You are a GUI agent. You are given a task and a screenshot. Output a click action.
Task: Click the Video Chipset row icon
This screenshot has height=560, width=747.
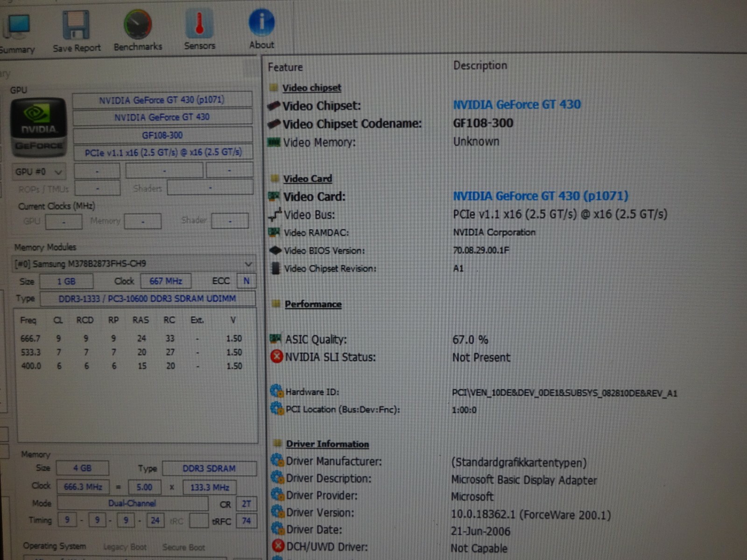tap(274, 106)
